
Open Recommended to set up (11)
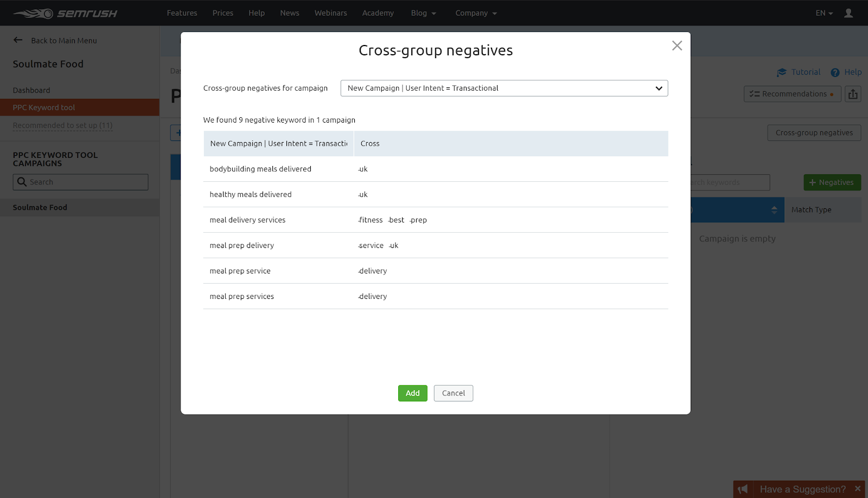[x=63, y=125]
